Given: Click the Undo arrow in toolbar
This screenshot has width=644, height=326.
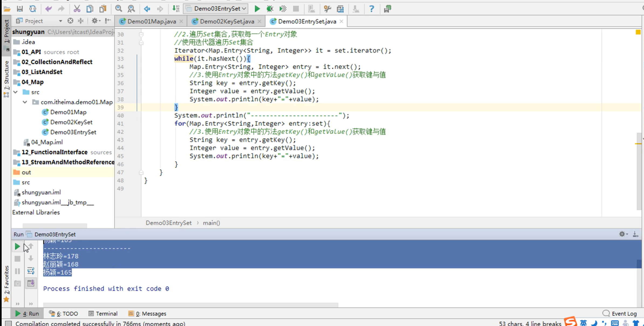Looking at the screenshot, I should 48,9.
